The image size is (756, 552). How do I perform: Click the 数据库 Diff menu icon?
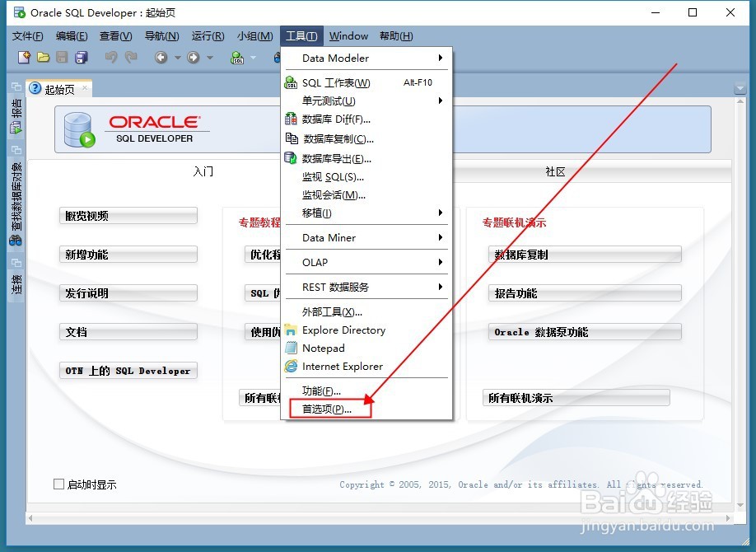291,119
